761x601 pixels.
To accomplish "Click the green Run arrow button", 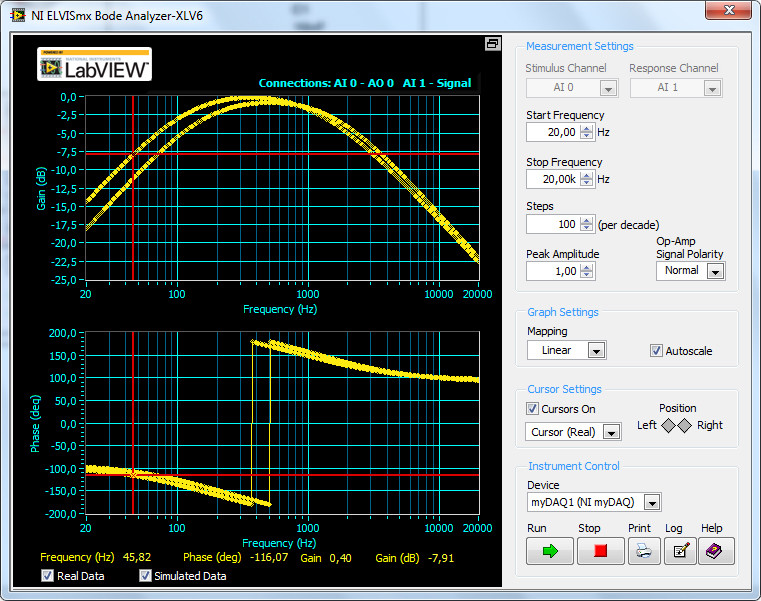I will (550, 551).
